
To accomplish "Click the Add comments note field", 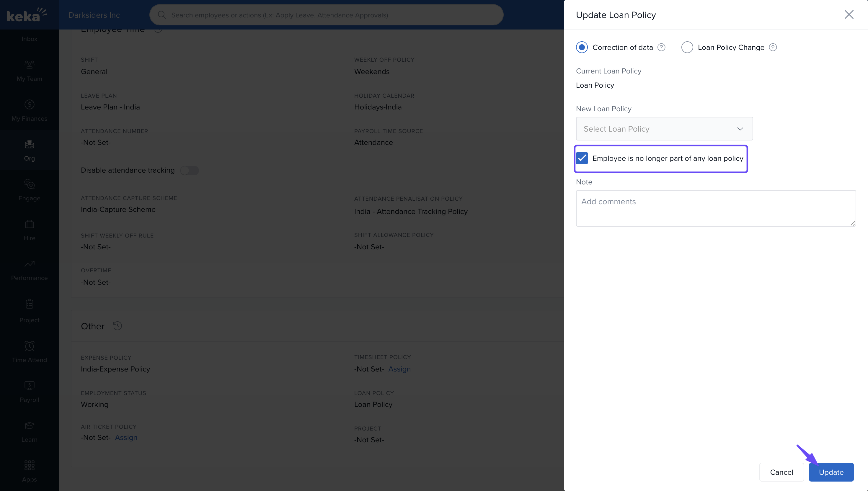I will pos(715,208).
